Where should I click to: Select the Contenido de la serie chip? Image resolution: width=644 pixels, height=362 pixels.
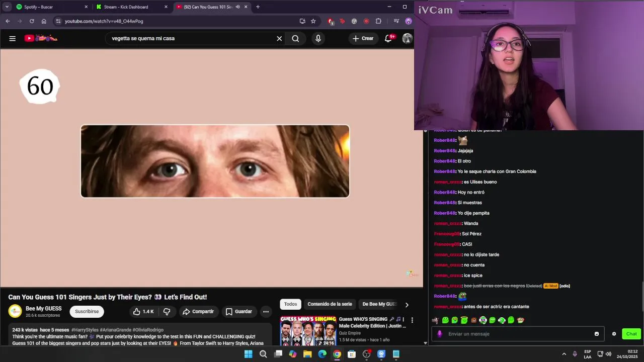tap(330, 304)
